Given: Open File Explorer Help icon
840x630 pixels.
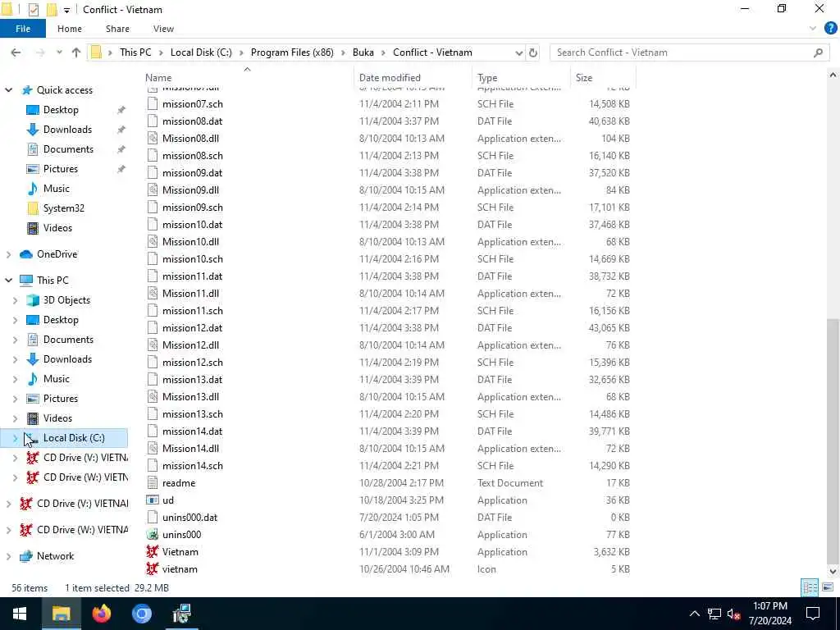Looking at the screenshot, I should tap(830, 29).
